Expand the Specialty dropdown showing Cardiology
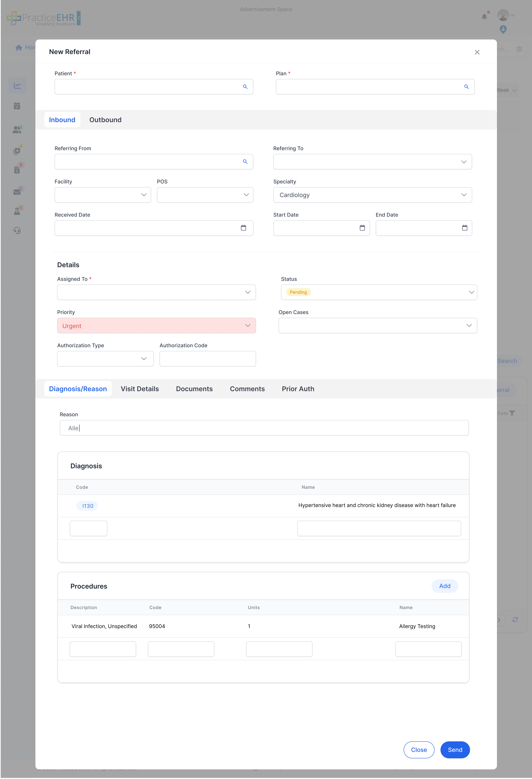 (x=464, y=195)
